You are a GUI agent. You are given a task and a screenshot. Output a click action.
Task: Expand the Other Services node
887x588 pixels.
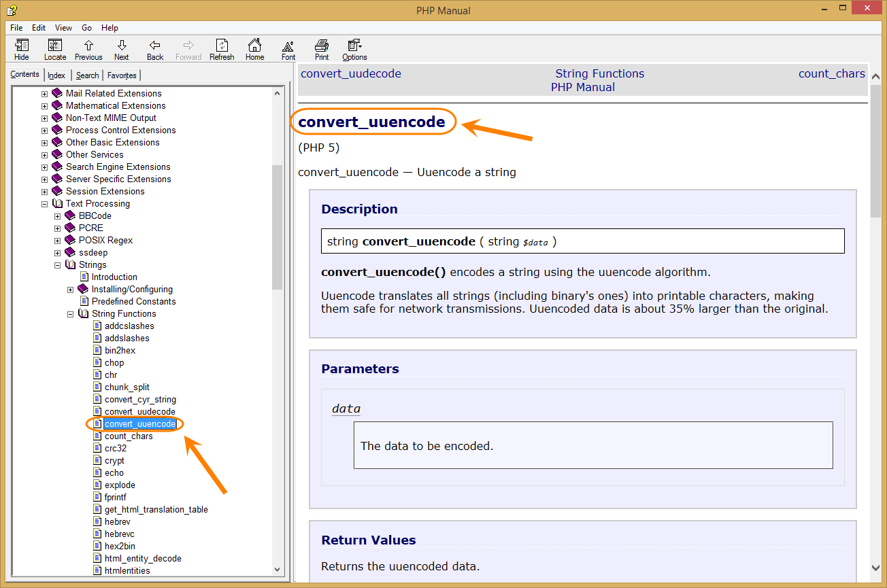click(45, 155)
